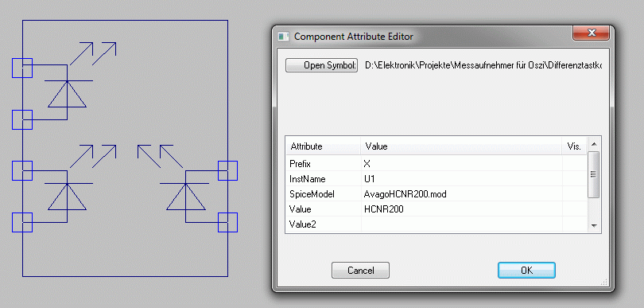Viewport: 644px width, 308px height.
Task: Toggle the Vis. cell for Value row
Action: point(574,209)
